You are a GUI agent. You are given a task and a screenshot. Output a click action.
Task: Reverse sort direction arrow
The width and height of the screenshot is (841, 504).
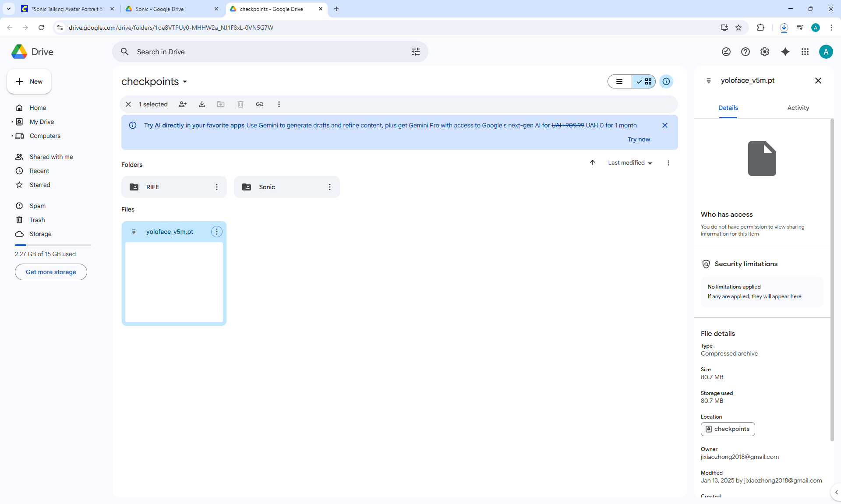pos(593,162)
